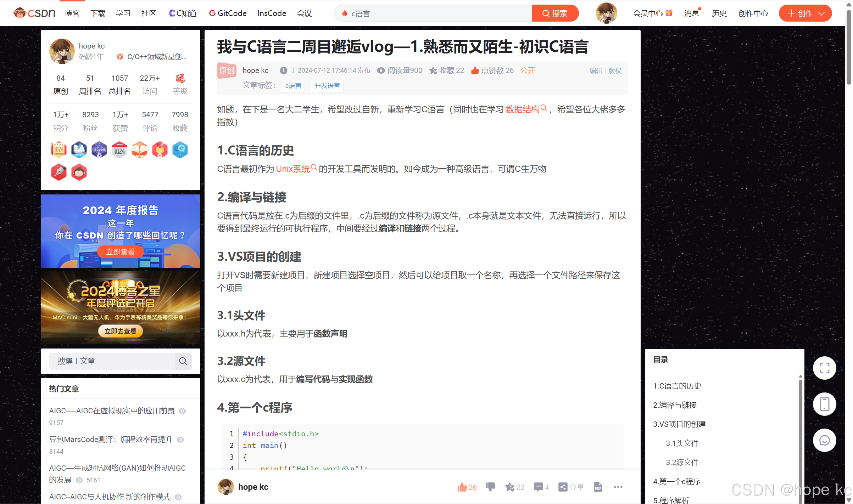Click magnifier icon in blogger article search
This screenshot has width=853, height=504.
tap(183, 361)
